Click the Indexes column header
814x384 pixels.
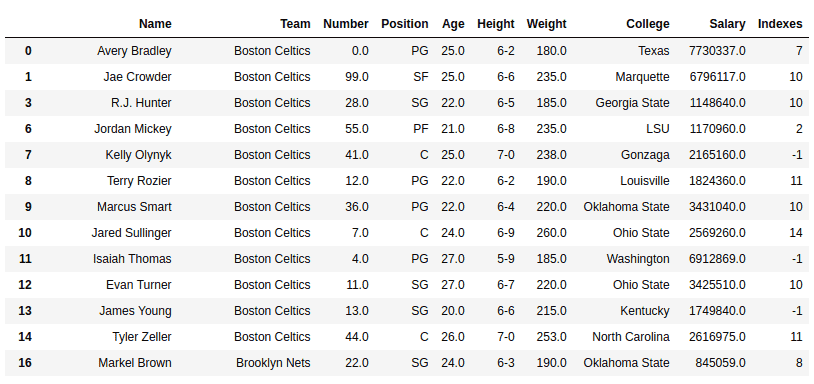click(780, 24)
